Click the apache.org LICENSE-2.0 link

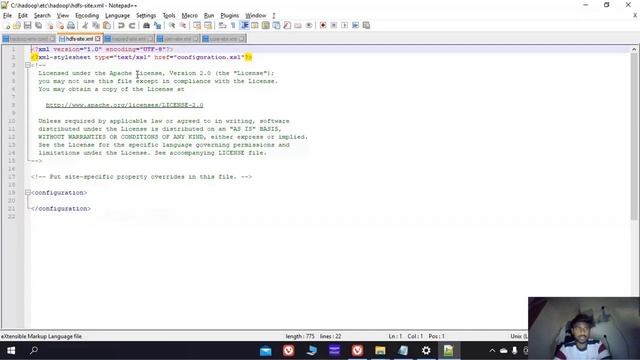point(124,105)
